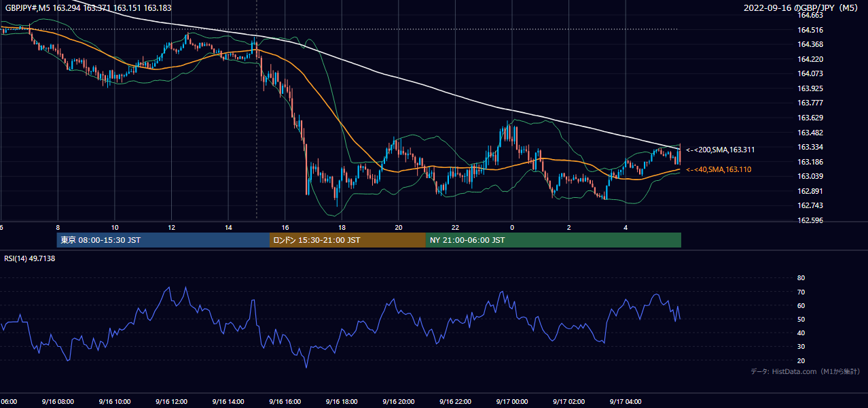Select the ロンドン 15:30-21:00 JST session bar
868x408 pixels.
pos(348,240)
